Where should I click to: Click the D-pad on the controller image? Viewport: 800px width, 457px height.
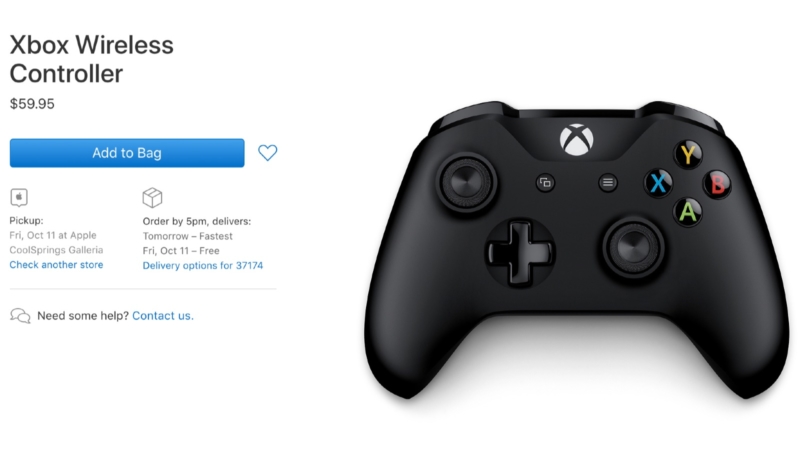coord(520,252)
